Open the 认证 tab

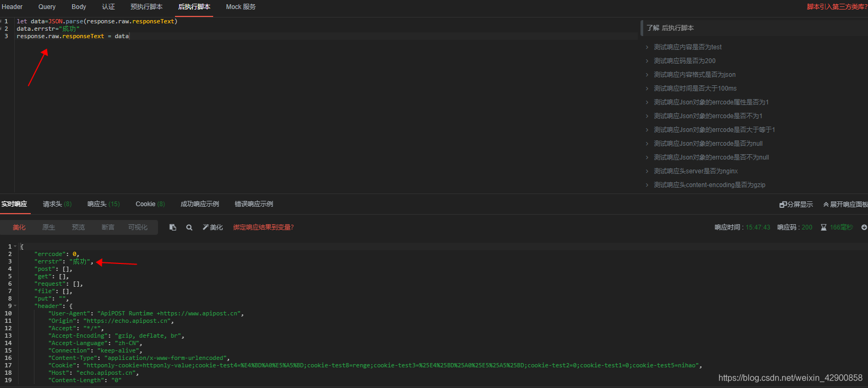tap(108, 7)
